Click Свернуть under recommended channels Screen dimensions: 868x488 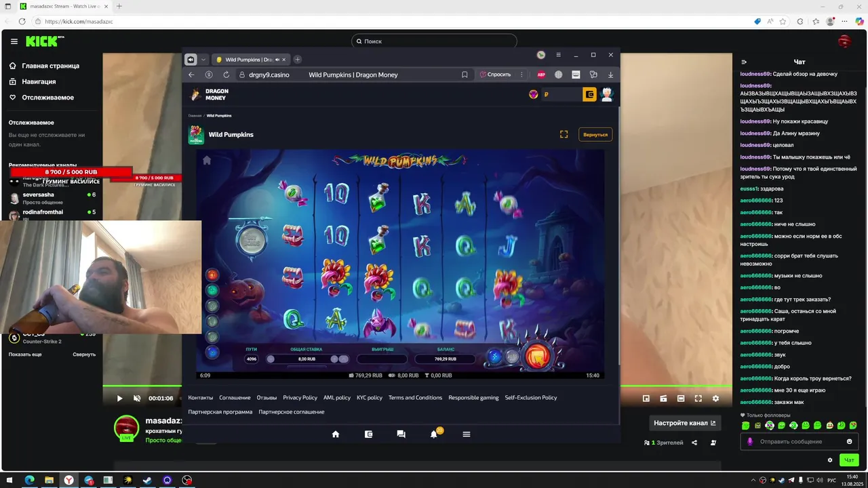click(84, 354)
